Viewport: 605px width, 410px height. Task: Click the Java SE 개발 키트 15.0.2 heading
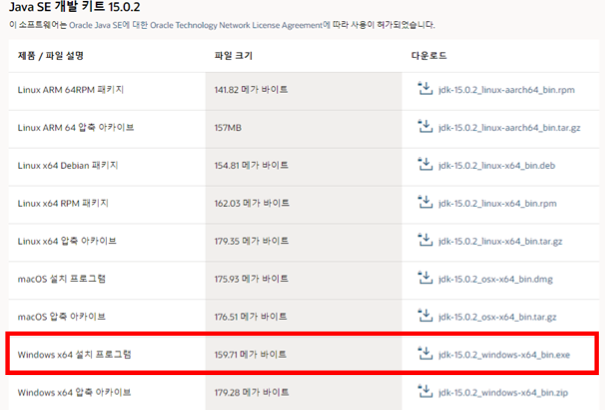pyautogui.click(x=74, y=7)
